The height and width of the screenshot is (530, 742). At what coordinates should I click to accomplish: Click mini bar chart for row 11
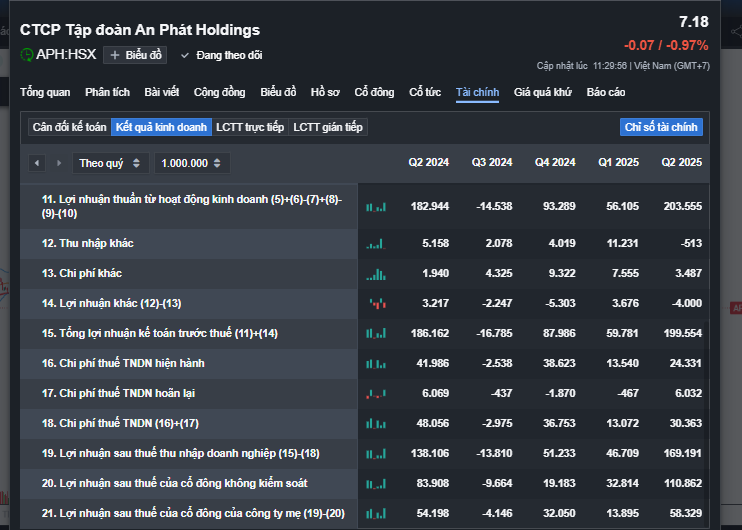(x=376, y=206)
